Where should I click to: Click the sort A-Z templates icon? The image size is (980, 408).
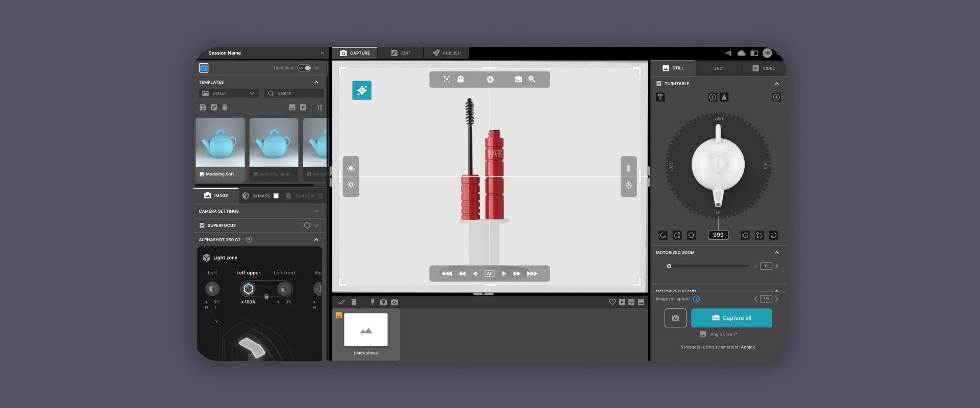[x=320, y=108]
